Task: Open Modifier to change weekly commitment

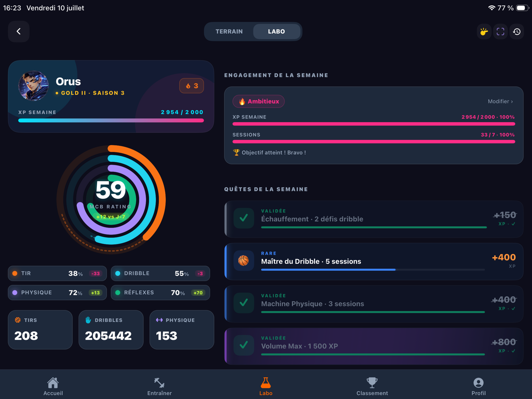Action: tap(500, 102)
